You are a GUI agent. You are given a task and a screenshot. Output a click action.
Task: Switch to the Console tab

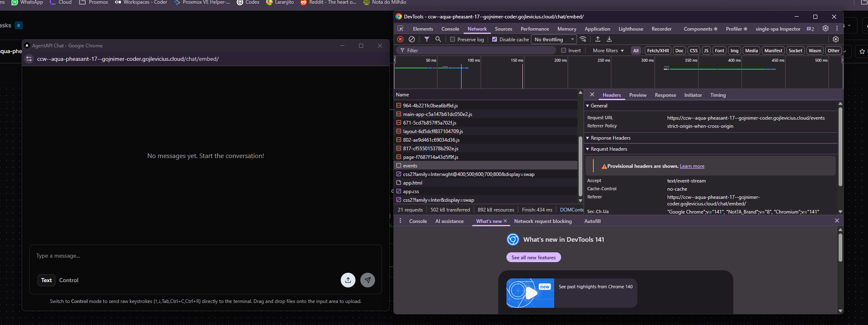(450, 29)
